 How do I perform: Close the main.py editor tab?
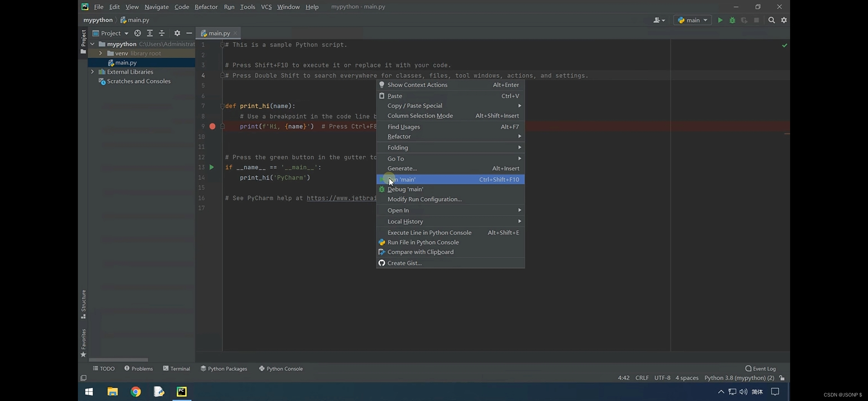point(235,33)
